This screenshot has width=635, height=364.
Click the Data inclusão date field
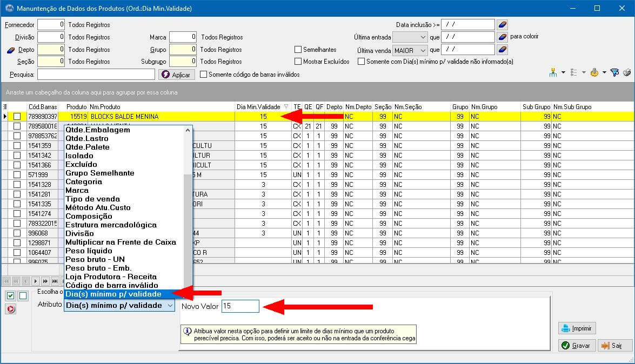click(468, 25)
